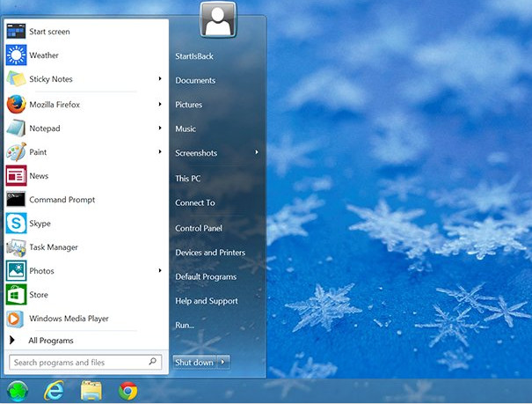This screenshot has height=404, width=532.
Task: Open the Shut down options arrow
Action: point(223,362)
